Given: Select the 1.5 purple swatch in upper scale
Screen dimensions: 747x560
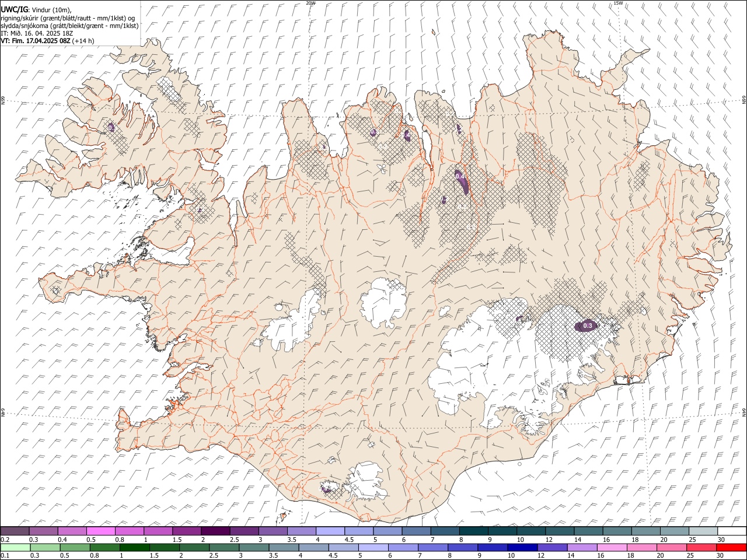Looking at the screenshot, I should [x=187, y=531].
